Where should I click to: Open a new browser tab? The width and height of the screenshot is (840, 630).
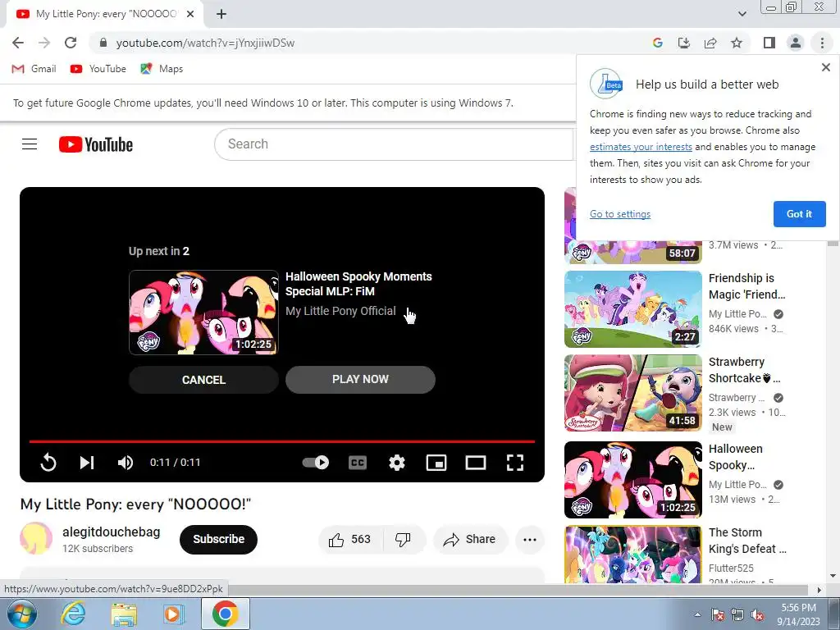[221, 14]
